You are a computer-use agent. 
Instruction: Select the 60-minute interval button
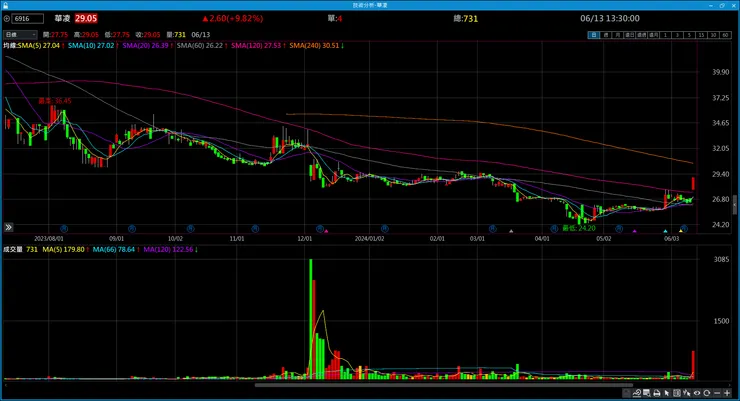(x=725, y=35)
